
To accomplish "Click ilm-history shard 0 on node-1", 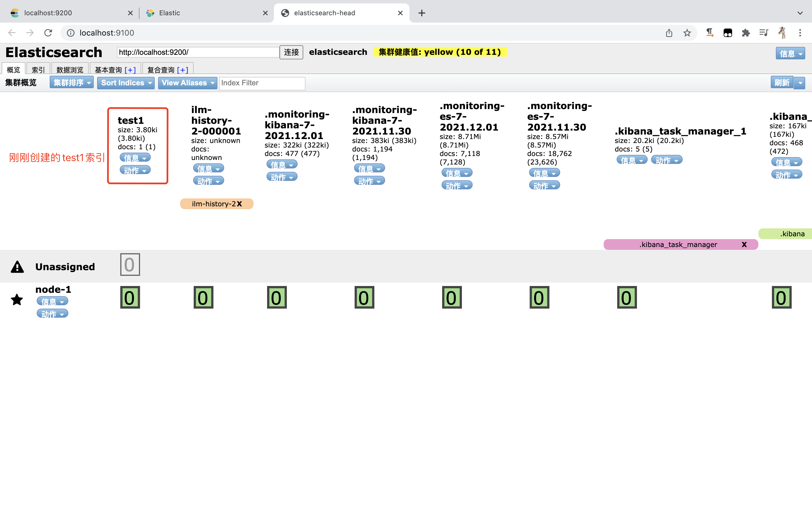I will pos(203,297).
